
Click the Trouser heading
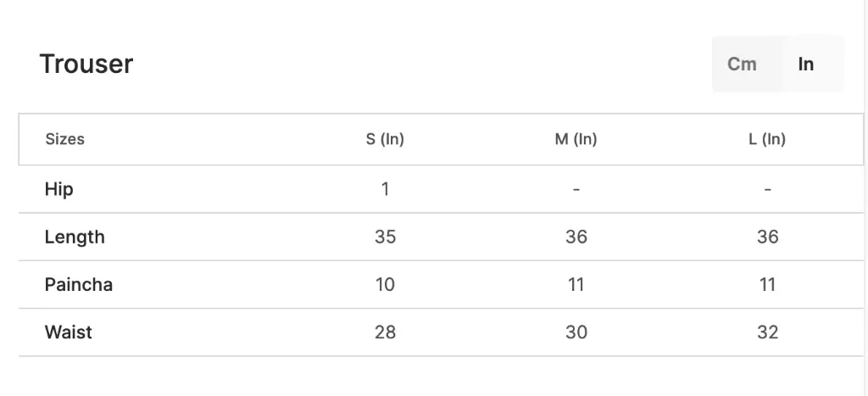[x=86, y=64]
